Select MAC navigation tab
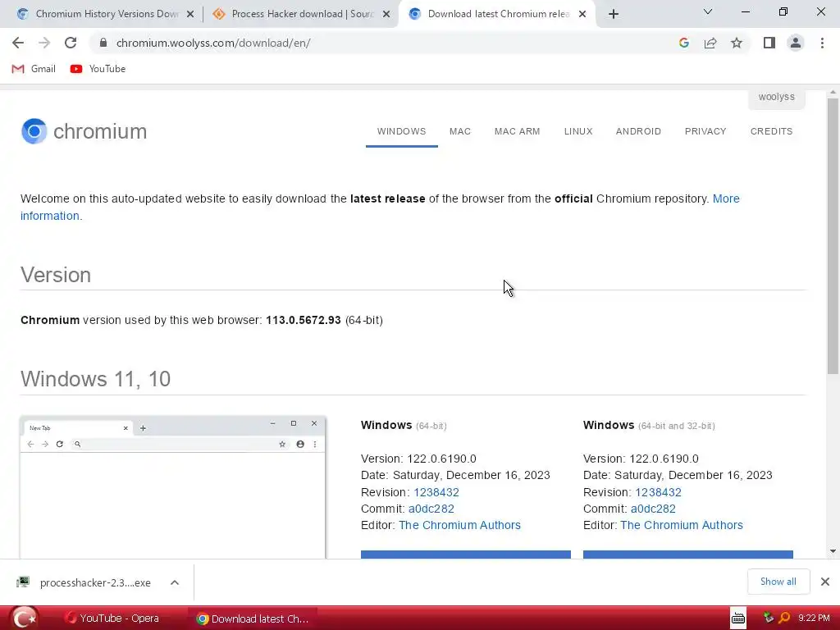The image size is (840, 630). (459, 131)
